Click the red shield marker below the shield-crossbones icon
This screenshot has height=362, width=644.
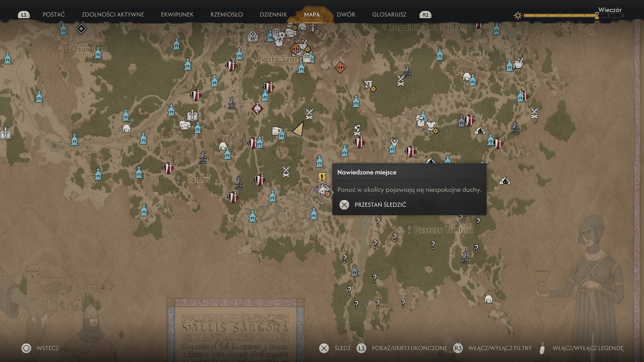359,143
